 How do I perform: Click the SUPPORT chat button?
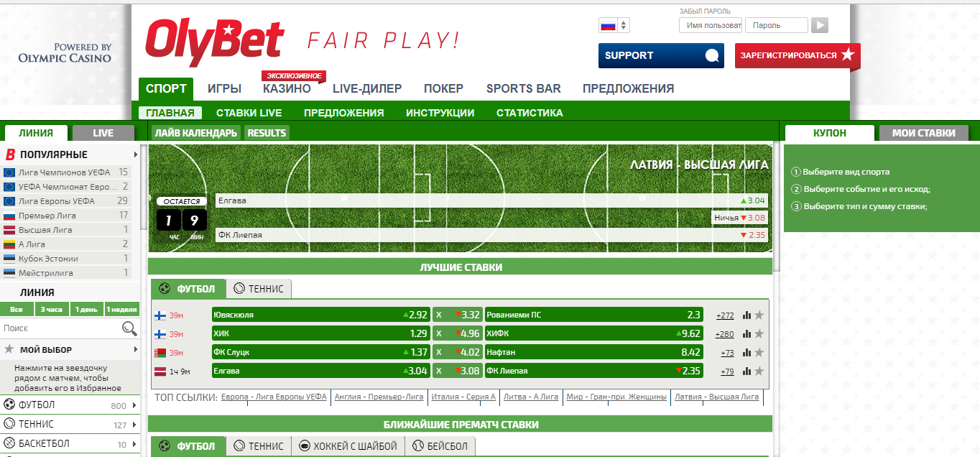pos(661,55)
